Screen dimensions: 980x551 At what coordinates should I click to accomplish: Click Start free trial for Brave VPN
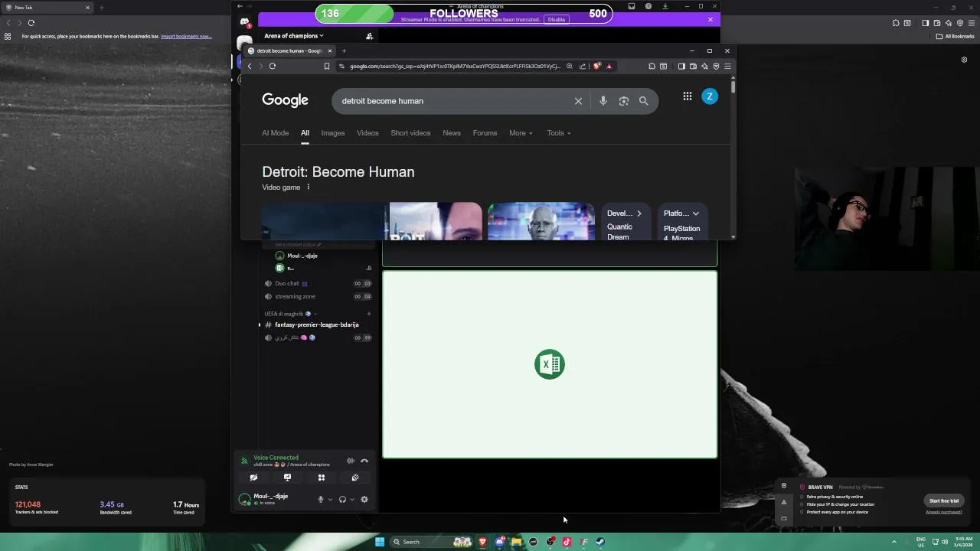(x=944, y=500)
